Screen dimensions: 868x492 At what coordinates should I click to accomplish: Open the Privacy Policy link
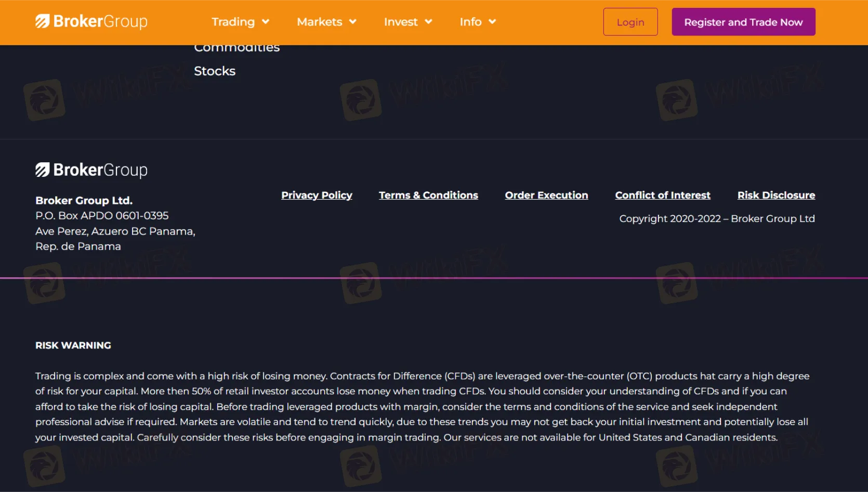[317, 195]
